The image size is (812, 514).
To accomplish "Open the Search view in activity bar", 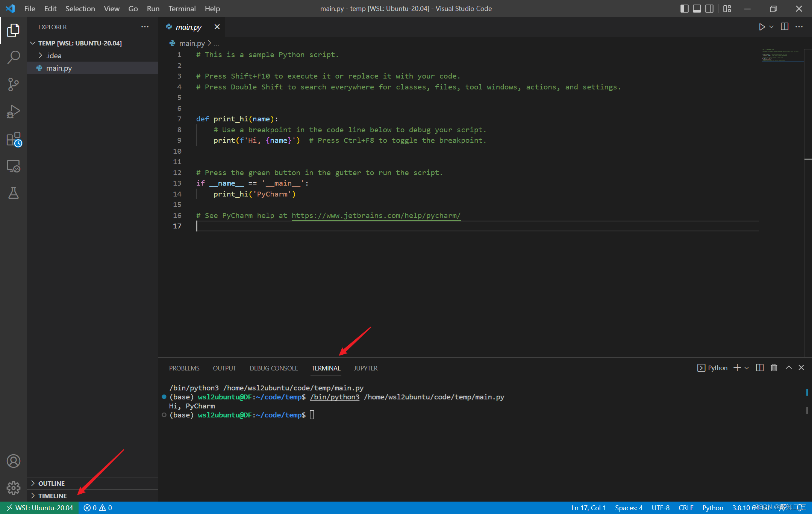I will pos(14,57).
